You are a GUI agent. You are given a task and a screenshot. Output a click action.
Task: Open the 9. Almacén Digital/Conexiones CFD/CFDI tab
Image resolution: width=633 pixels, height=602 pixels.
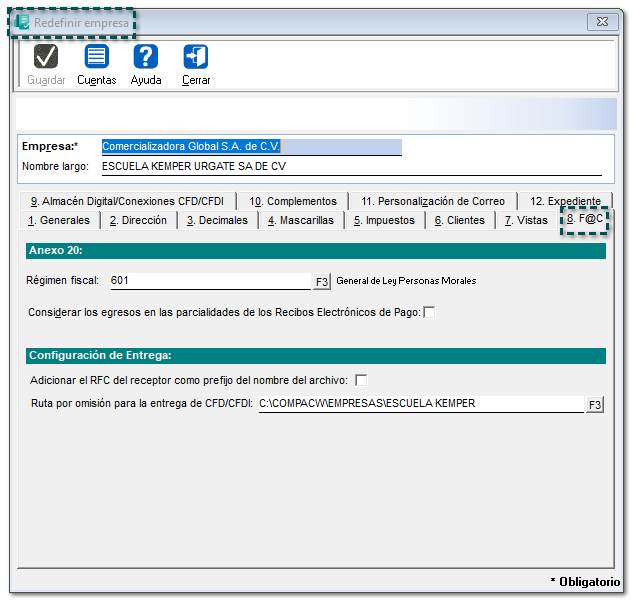[x=127, y=201]
